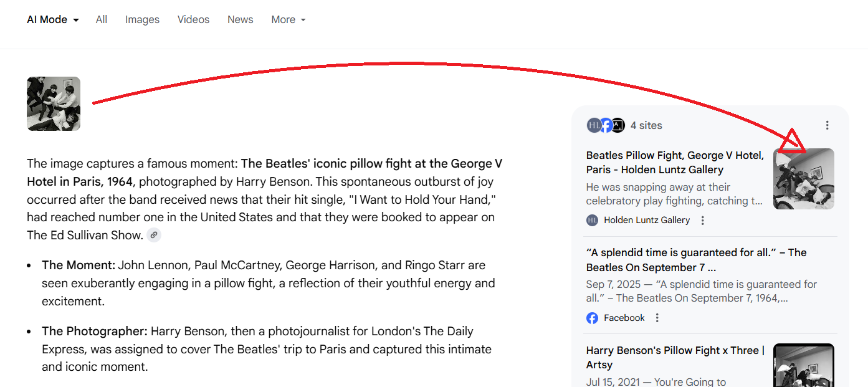The width and height of the screenshot is (868, 387).
Task: Click 'The Moment:' bullet heading
Action: point(79,265)
